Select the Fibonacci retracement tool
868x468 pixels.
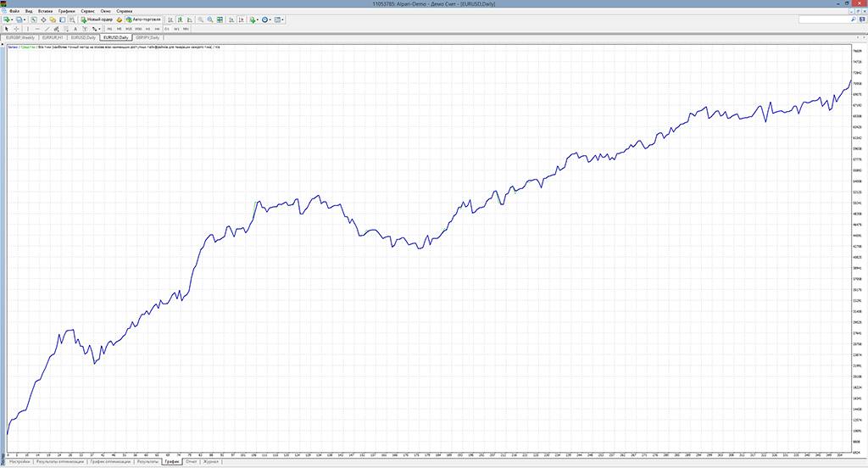pyautogui.click(x=66, y=29)
